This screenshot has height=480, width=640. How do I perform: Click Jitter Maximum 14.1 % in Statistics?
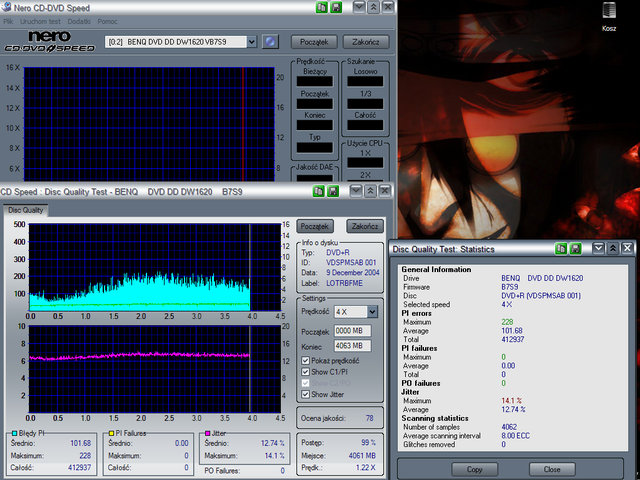511,401
